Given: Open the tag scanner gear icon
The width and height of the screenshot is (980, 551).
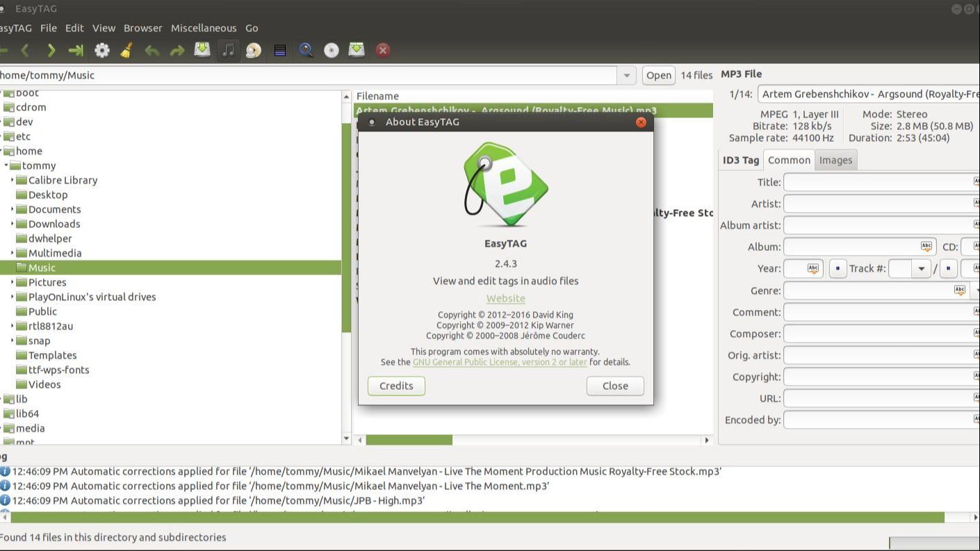Looking at the screenshot, I should (102, 50).
